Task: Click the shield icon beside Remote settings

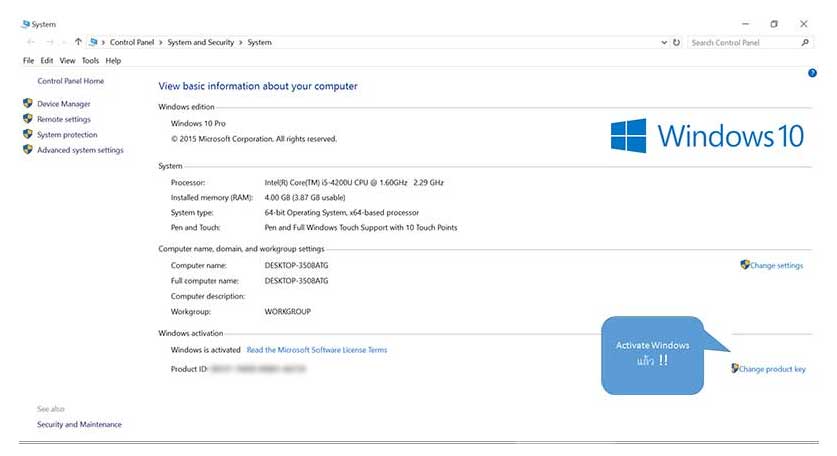Action: pos(28,119)
